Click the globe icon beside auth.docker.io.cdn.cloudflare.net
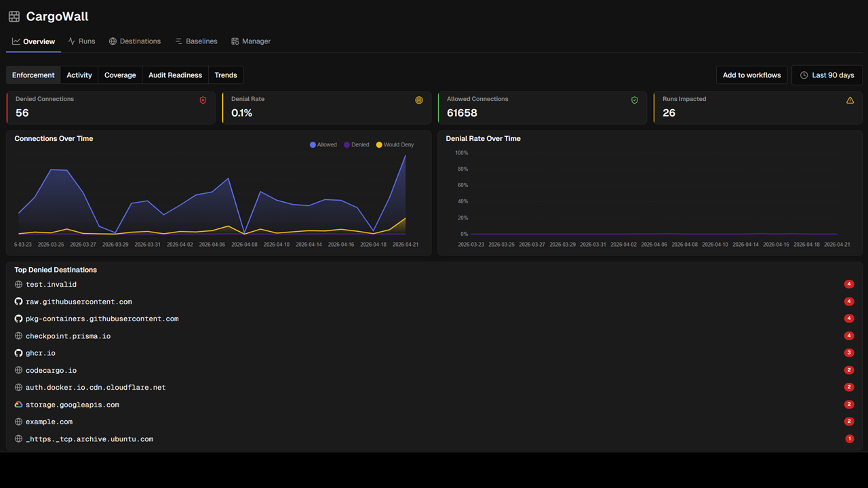 click(x=19, y=388)
